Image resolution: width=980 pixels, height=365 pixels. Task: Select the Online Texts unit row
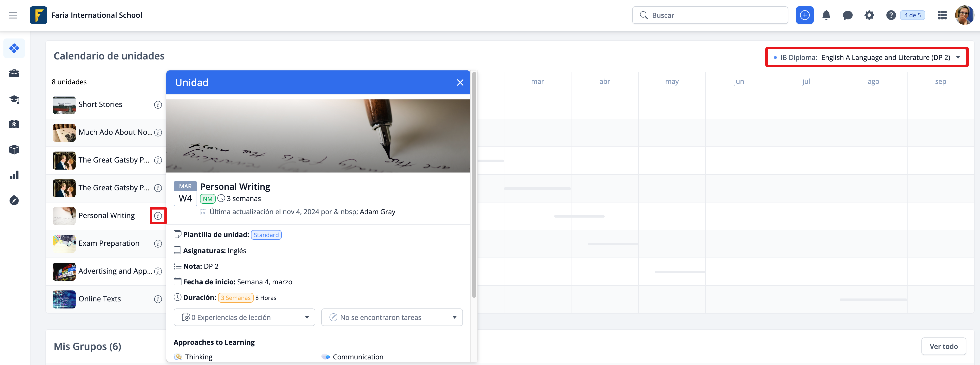[100, 299]
